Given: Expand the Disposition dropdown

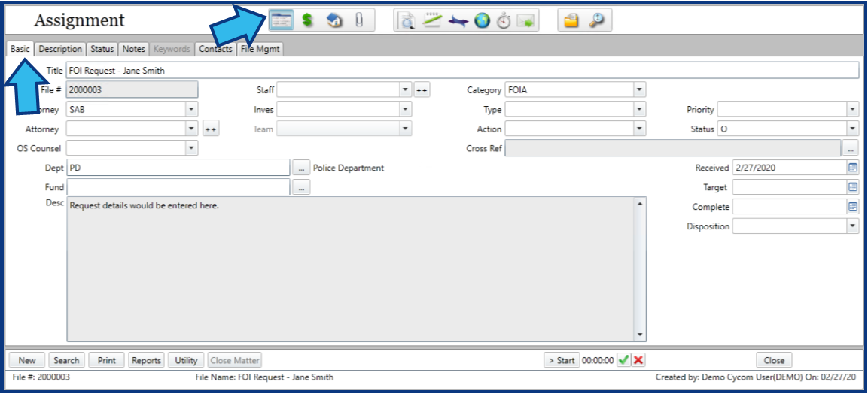Looking at the screenshot, I should click(x=852, y=226).
